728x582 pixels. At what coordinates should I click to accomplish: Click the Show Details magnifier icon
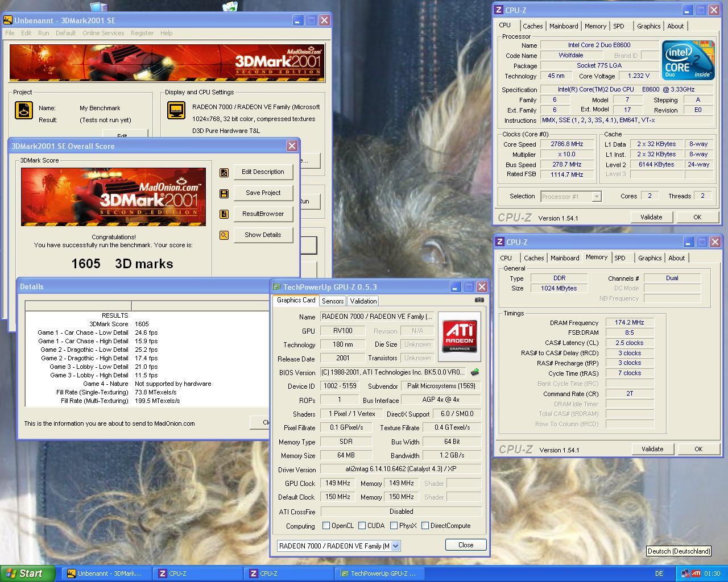click(224, 235)
